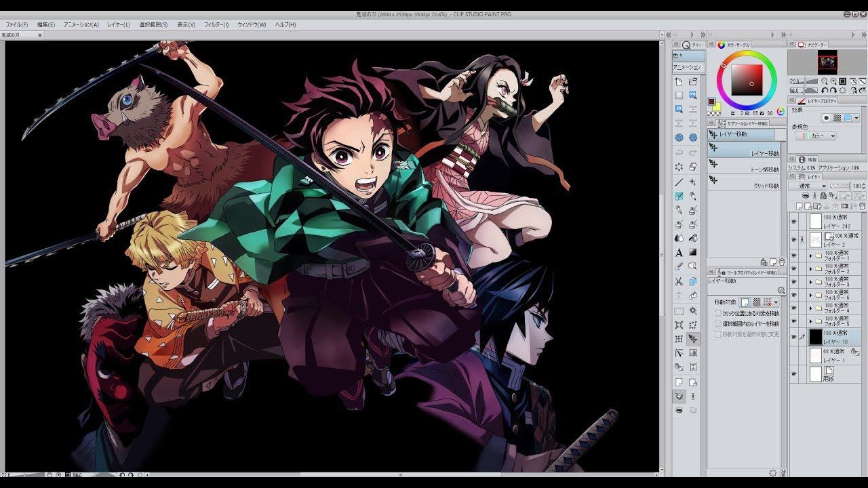Screen dimensions: 868x488
Task: Expand フォルダー 3 in the layer list
Action: coord(810,282)
